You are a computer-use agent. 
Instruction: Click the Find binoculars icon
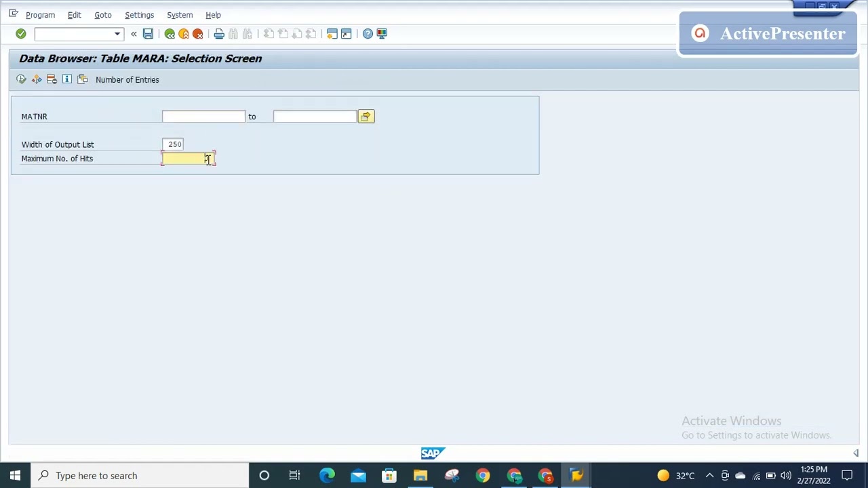[233, 34]
